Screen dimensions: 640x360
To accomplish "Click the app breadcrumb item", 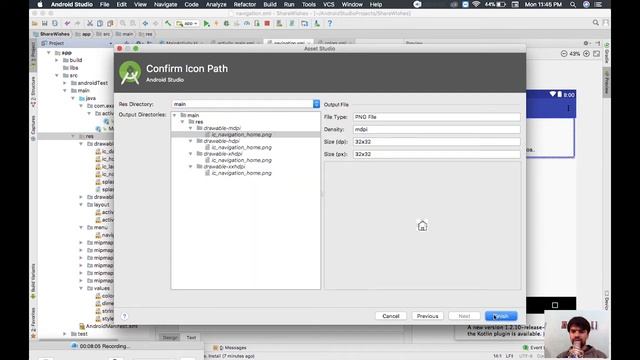I will 84,34.
